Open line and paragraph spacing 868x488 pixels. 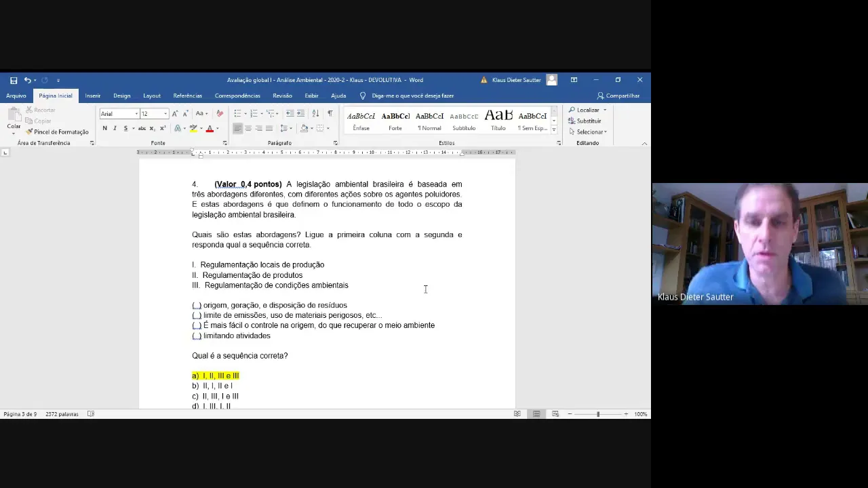tap(285, 128)
